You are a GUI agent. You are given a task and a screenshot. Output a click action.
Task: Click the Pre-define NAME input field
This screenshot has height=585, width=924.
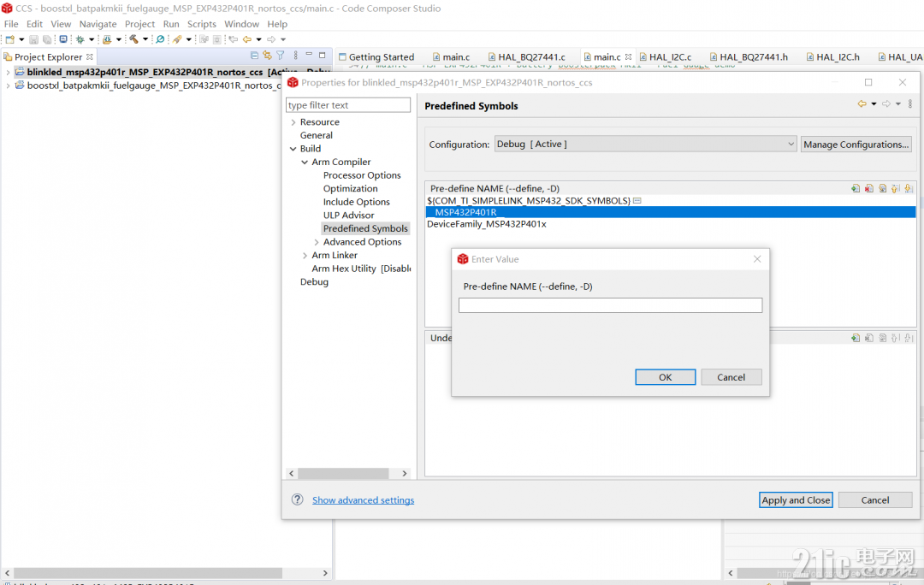611,305
